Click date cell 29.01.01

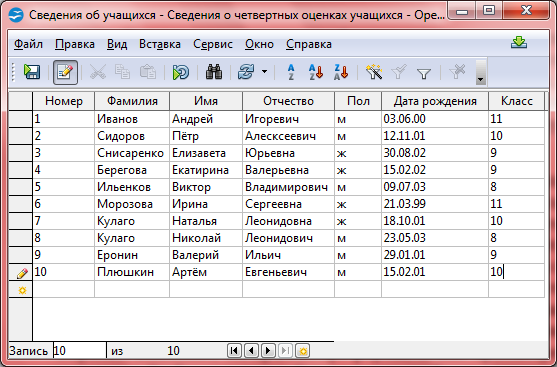pyautogui.click(x=435, y=255)
